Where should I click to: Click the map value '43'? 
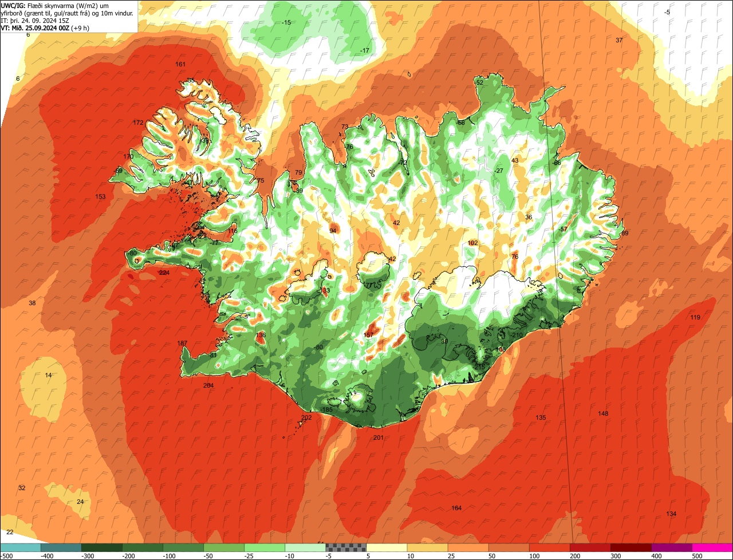(x=515, y=160)
